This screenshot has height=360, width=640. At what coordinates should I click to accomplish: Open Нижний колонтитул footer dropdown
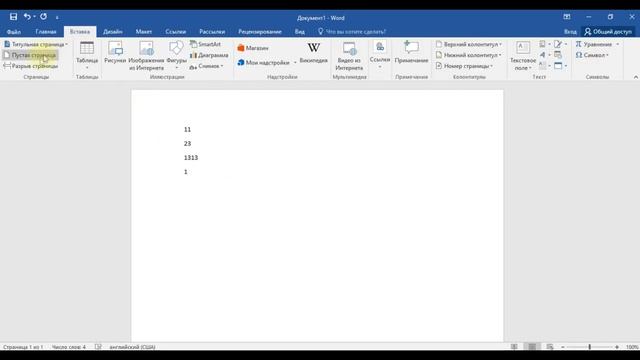pos(469,55)
